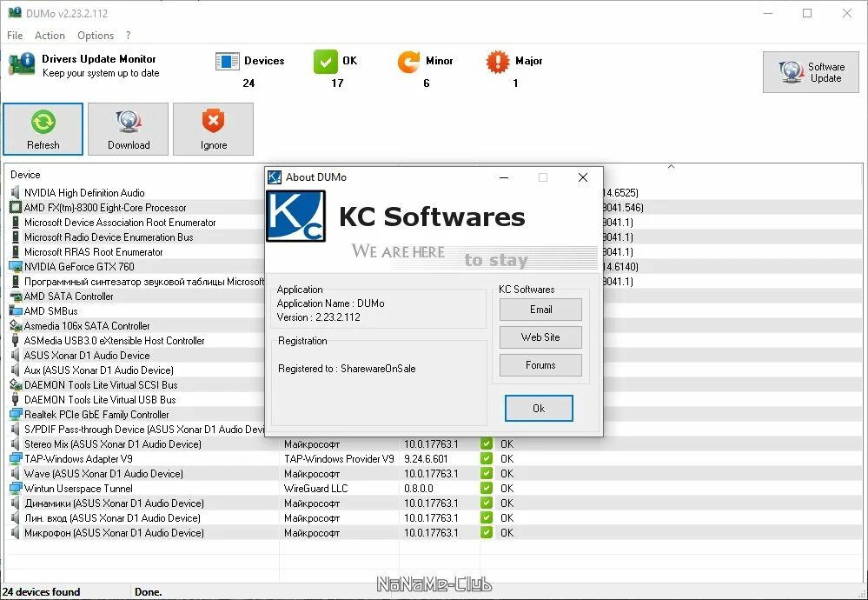Click the Devices count icon

(x=227, y=61)
